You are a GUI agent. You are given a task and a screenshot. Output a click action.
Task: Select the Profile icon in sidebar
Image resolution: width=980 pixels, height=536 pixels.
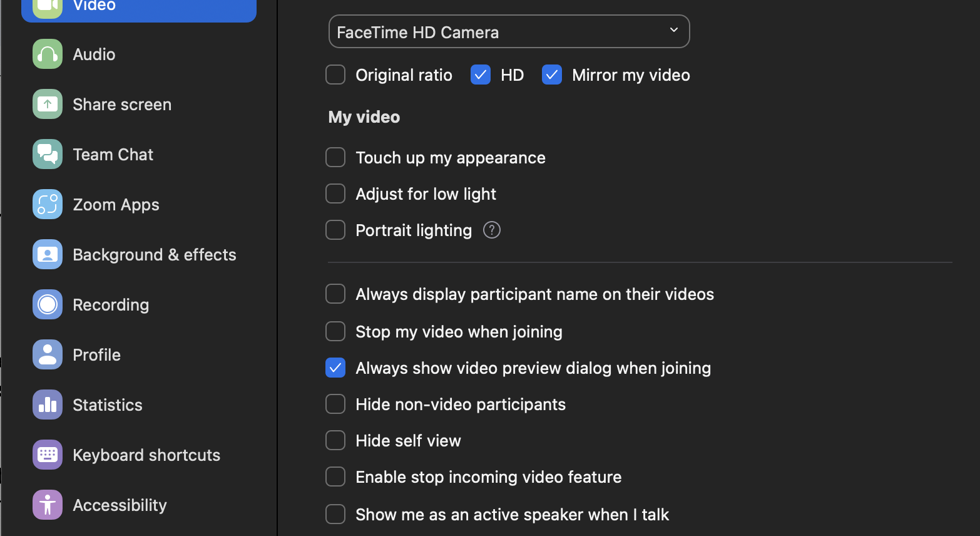47,354
